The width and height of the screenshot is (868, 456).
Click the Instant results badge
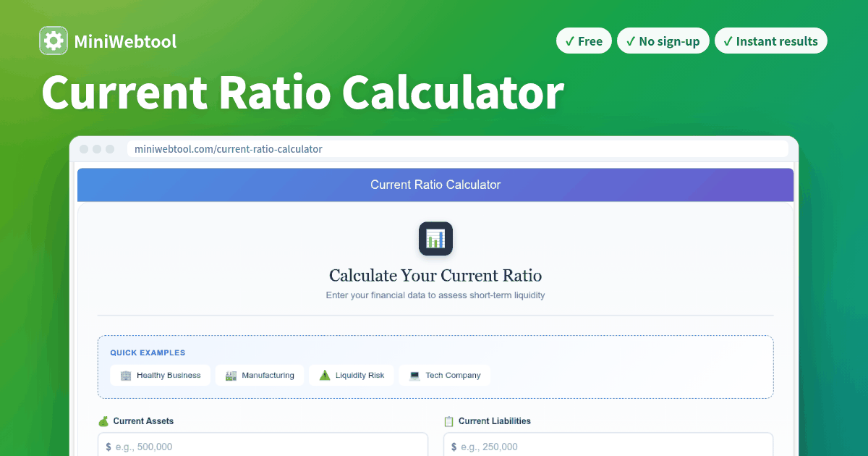(770, 41)
